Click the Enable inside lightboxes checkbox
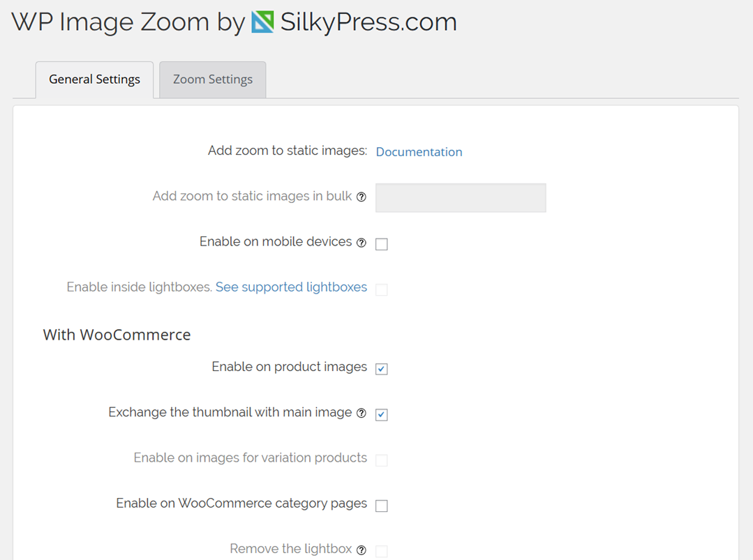This screenshot has width=753, height=560. coord(382,289)
